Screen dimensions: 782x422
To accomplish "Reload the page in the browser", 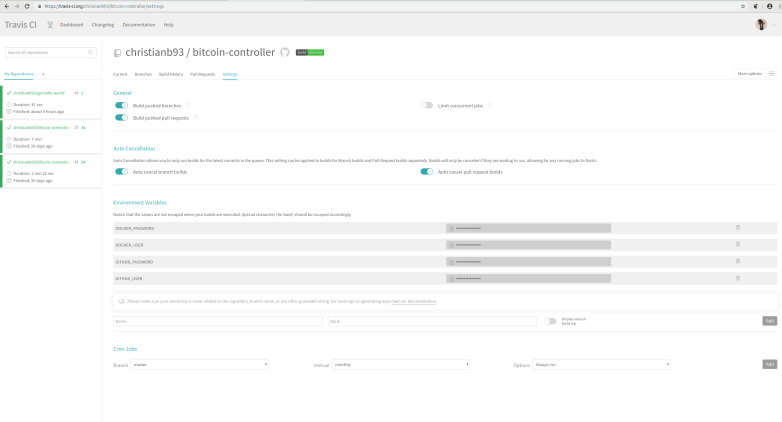I will tap(27, 6).
